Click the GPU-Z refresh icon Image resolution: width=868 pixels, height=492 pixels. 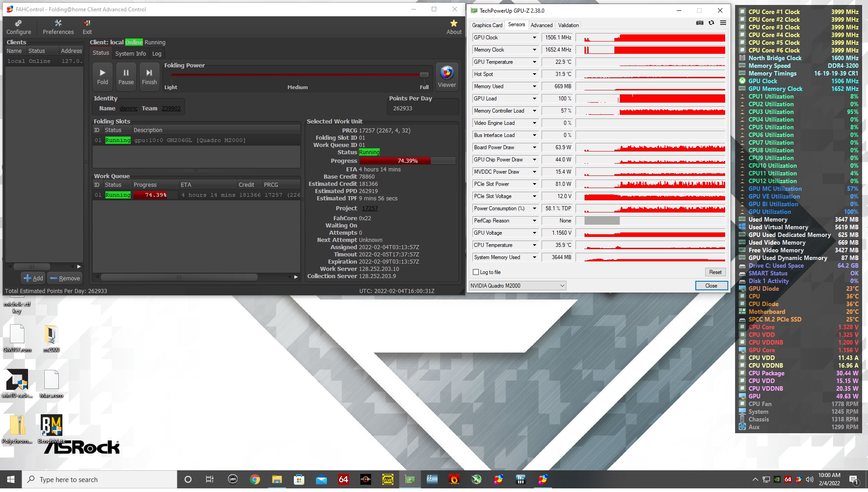coord(711,23)
